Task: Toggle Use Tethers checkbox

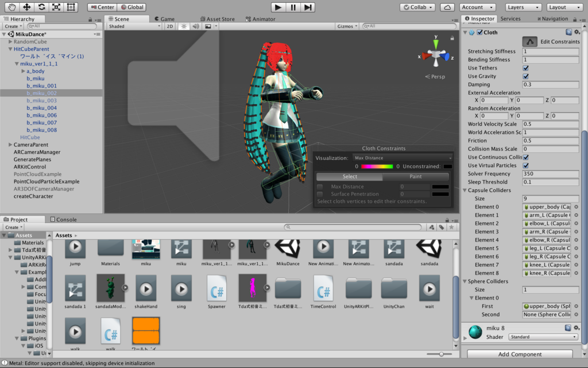Action: 526,68
